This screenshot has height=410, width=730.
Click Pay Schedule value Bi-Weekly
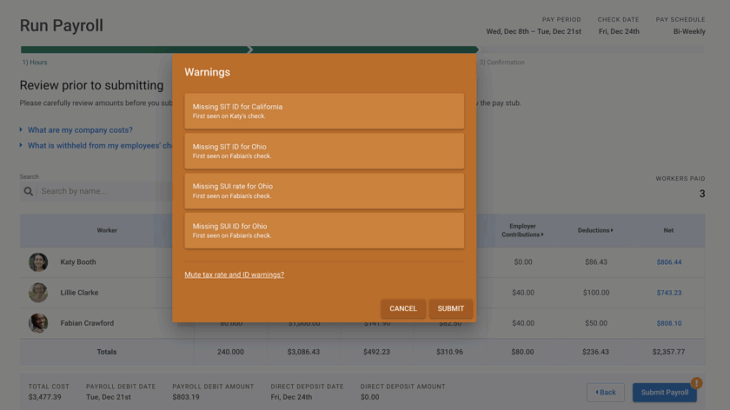[x=689, y=32]
